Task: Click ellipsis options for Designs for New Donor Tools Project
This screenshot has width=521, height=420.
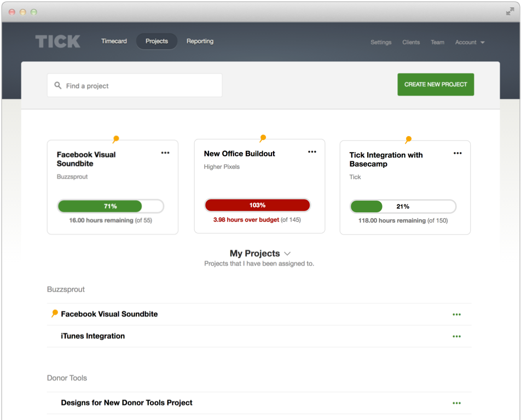Action: coord(457,403)
